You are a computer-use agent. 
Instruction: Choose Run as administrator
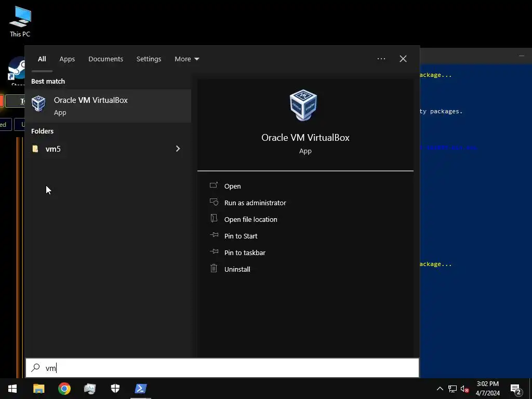click(255, 203)
